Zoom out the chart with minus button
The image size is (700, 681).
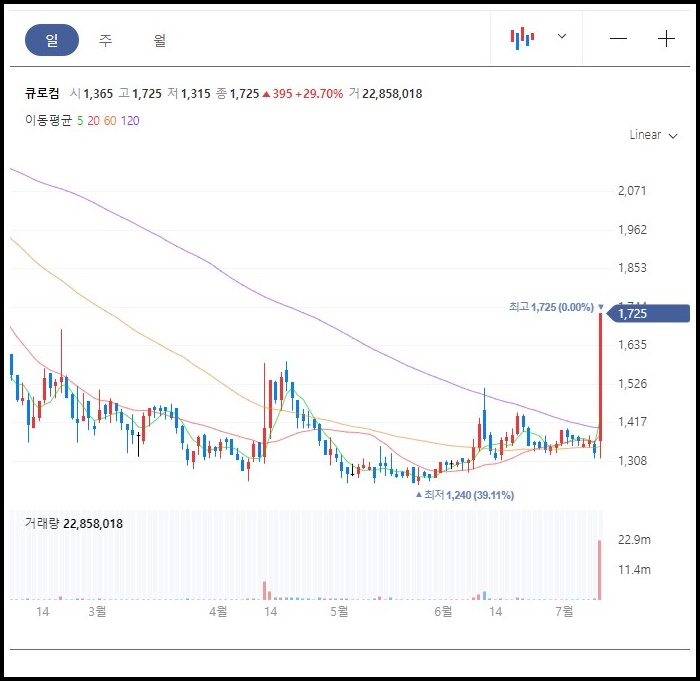click(618, 39)
